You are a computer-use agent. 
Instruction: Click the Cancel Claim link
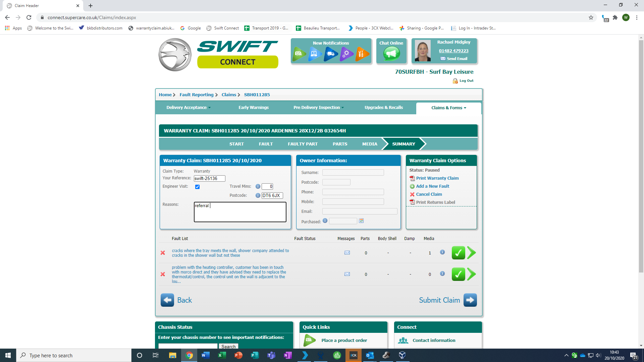[429, 194]
